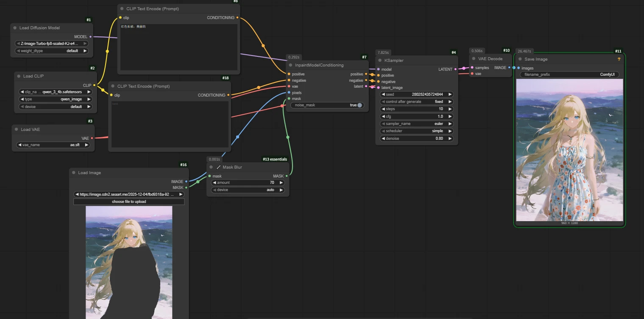Click the Save Image output preview

569,150
